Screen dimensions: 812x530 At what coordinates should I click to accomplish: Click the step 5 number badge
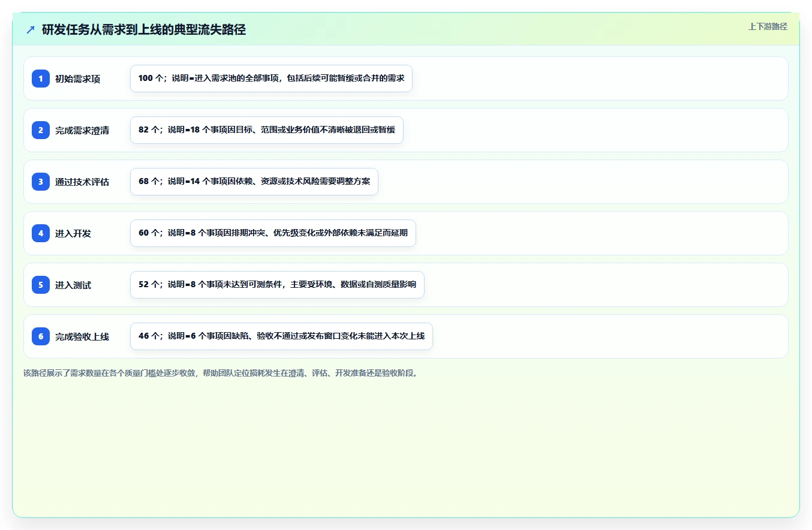(41, 285)
